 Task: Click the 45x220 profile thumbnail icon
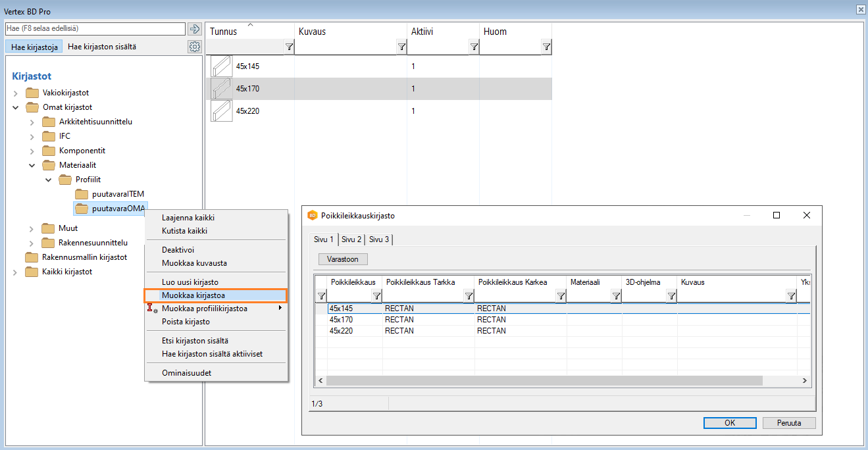tap(221, 111)
